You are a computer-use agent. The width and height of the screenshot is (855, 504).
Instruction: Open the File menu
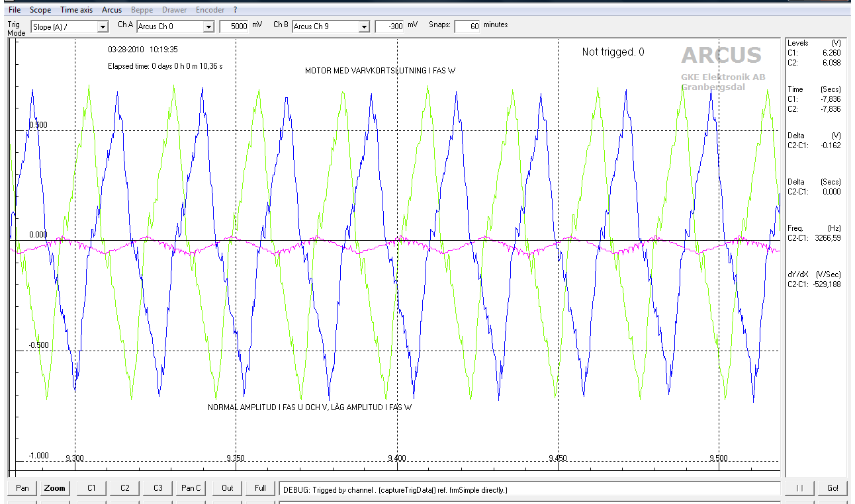[15, 10]
